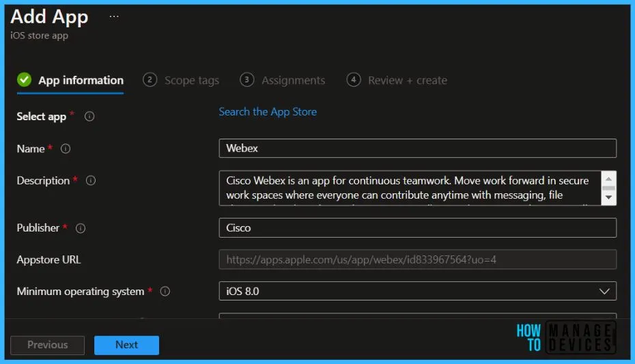Click the Add App heading text
This screenshot has width=635, height=364.
(49, 16)
